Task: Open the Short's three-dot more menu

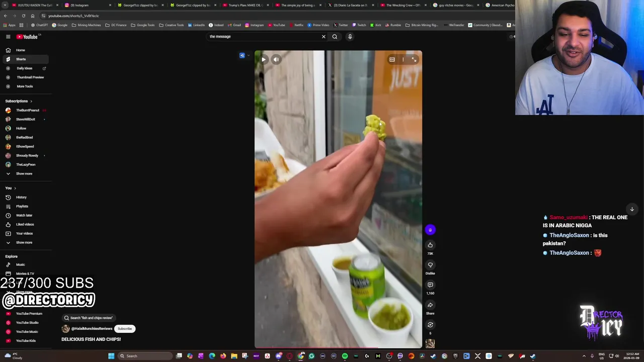Action: click(403, 59)
